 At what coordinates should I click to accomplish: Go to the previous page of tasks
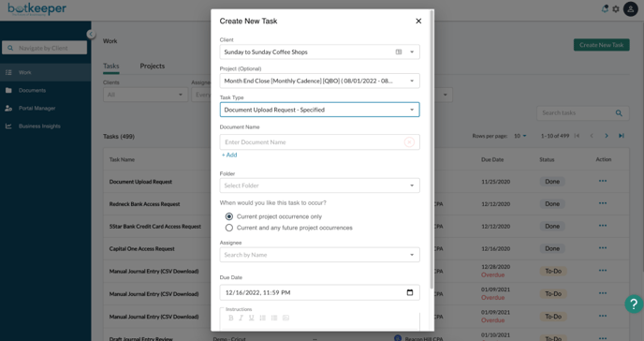coord(592,136)
